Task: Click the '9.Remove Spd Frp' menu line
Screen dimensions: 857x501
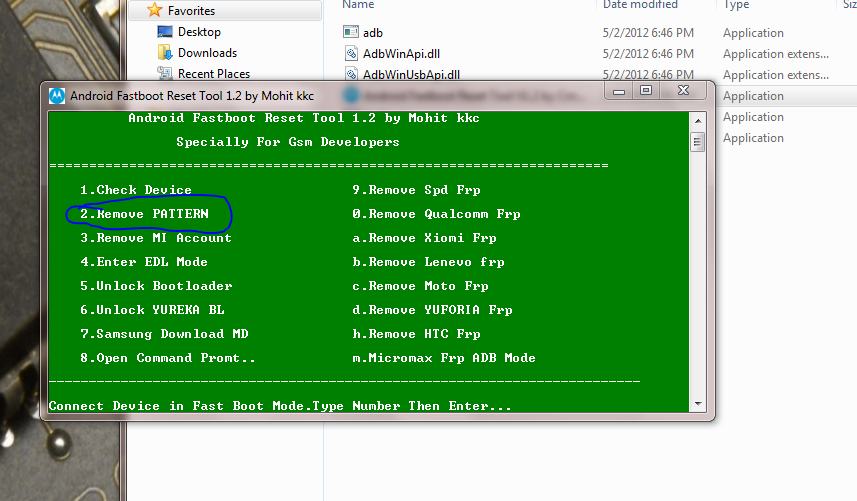Action: click(x=416, y=190)
